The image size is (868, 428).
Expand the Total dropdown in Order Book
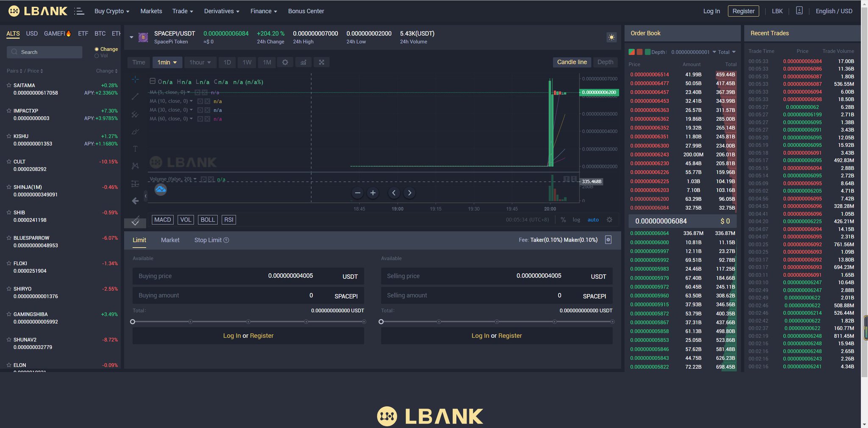tap(728, 52)
